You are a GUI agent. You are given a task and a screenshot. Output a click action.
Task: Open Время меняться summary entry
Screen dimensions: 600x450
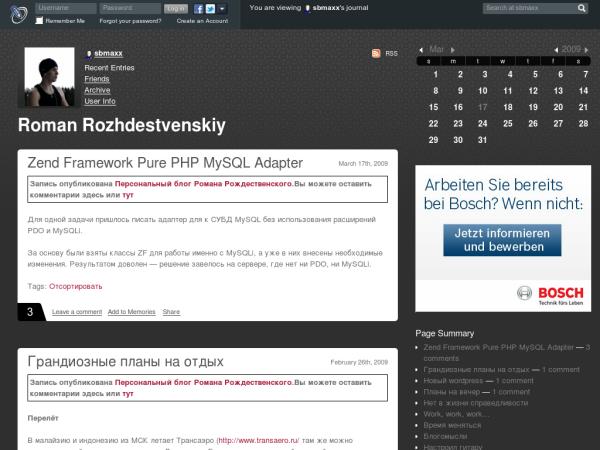click(x=452, y=425)
